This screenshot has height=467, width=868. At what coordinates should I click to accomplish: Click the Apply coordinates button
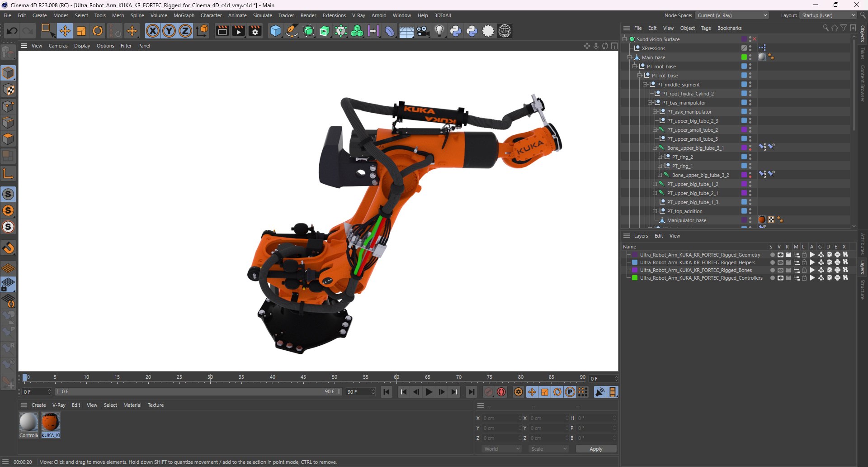click(x=596, y=449)
